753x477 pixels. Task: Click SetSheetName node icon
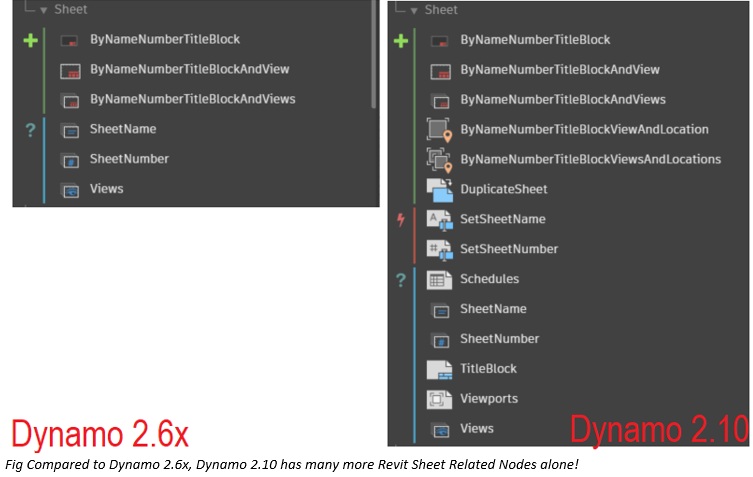pos(439,220)
